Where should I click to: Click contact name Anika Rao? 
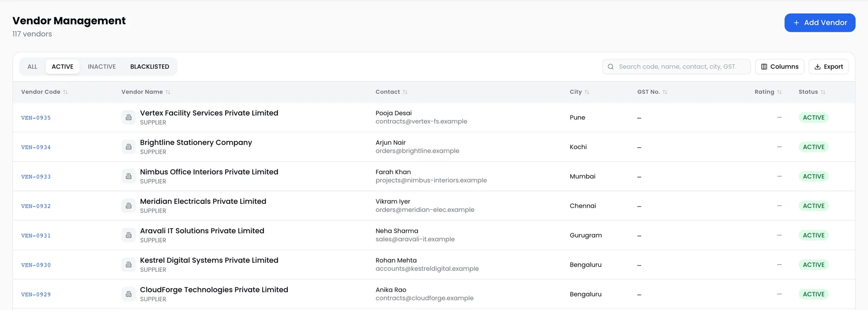tap(391, 290)
